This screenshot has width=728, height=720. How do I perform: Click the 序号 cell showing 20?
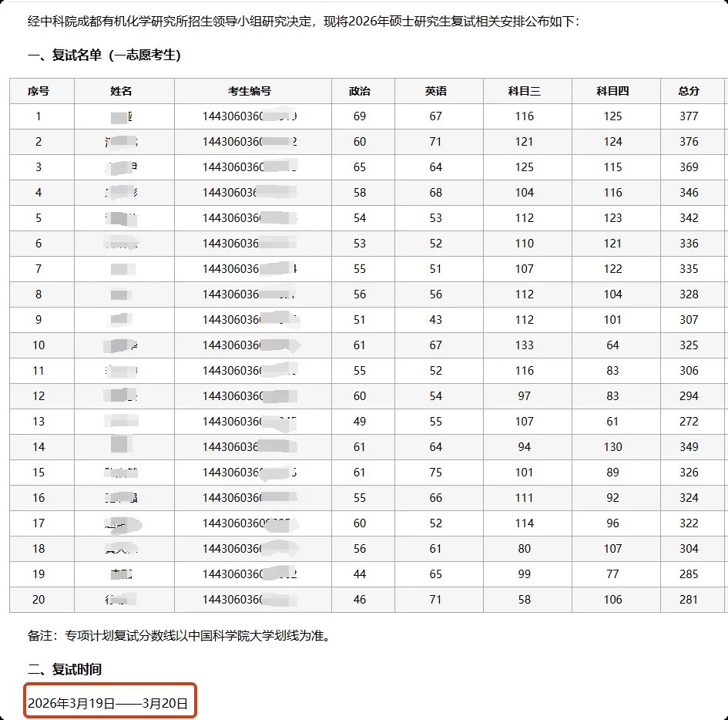point(39,600)
